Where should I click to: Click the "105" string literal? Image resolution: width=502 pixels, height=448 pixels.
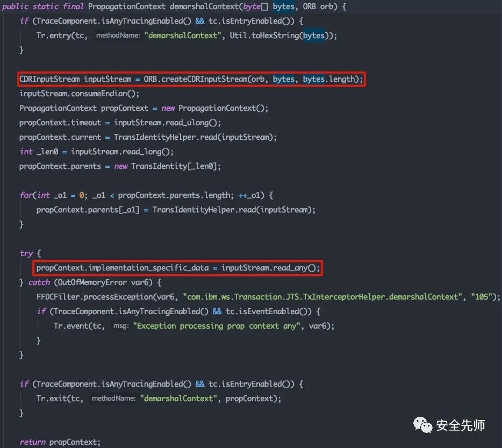(x=482, y=297)
